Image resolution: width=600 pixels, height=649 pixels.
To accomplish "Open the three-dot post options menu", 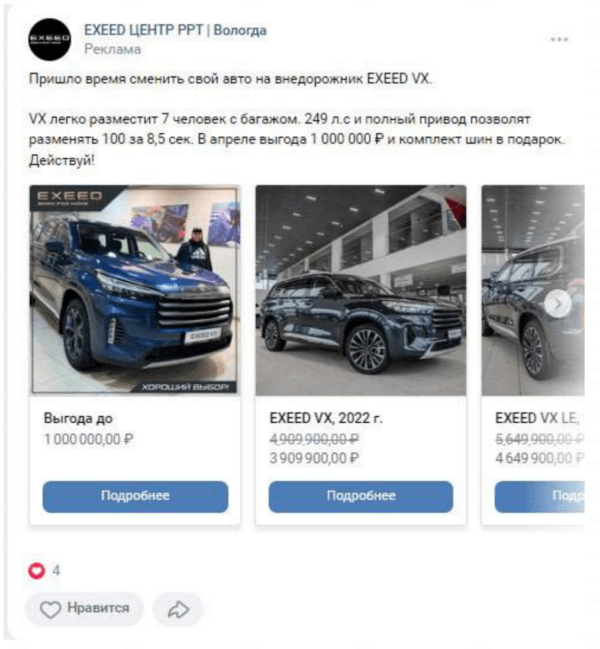I will (x=559, y=39).
